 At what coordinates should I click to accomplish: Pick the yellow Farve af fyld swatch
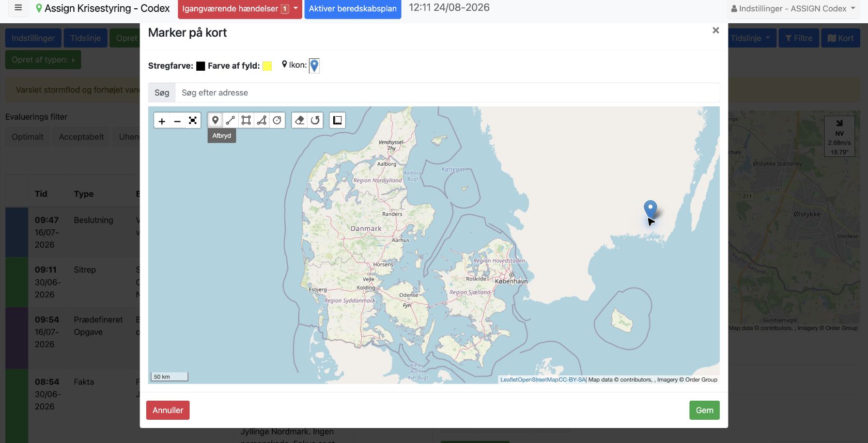267,66
